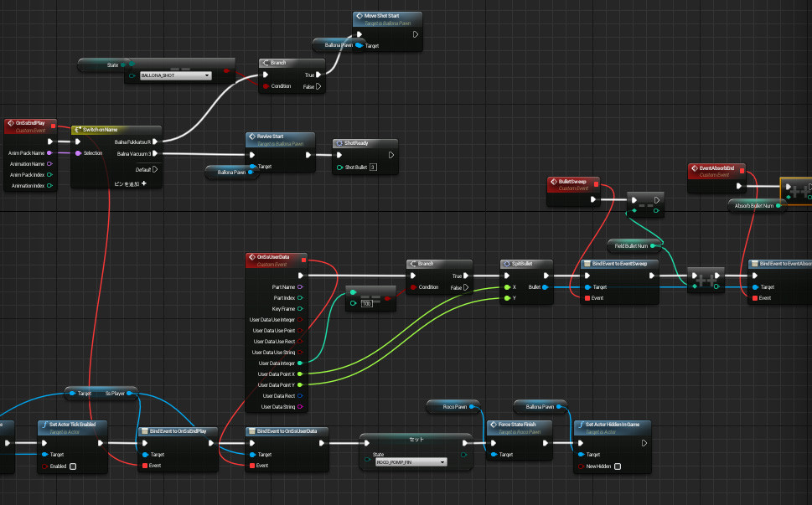
Task: Select the EventAbsorbEnd custom event header
Action: (716, 172)
